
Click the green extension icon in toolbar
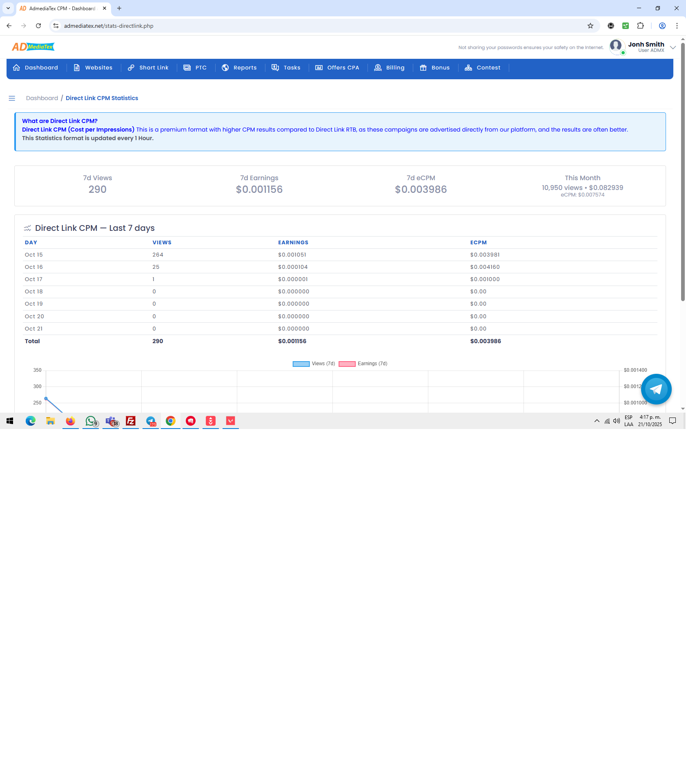coord(626,26)
